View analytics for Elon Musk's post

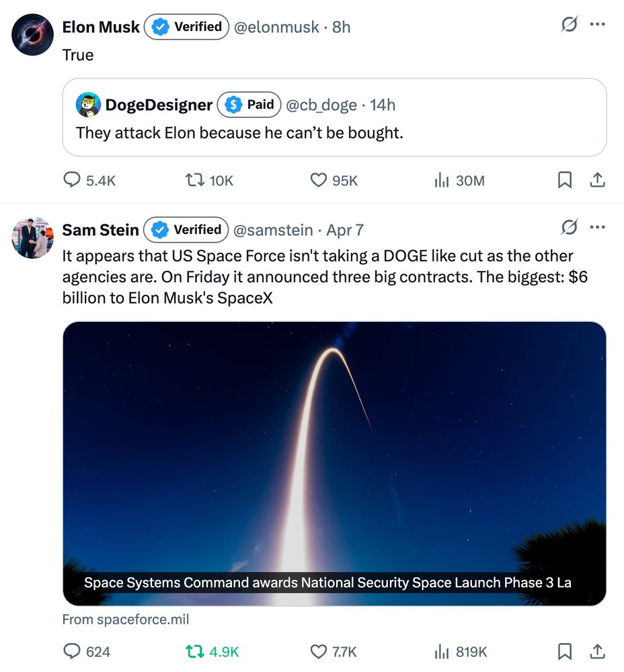point(442,180)
